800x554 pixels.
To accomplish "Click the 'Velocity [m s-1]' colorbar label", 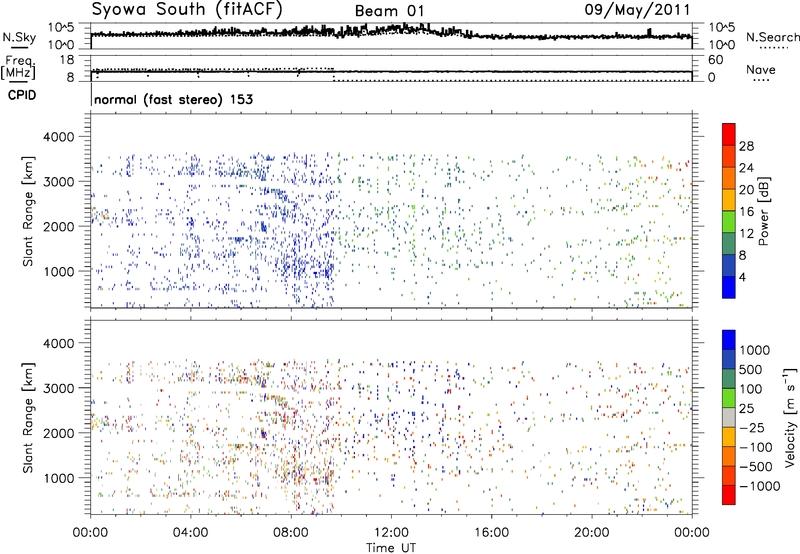I will [x=790, y=417].
